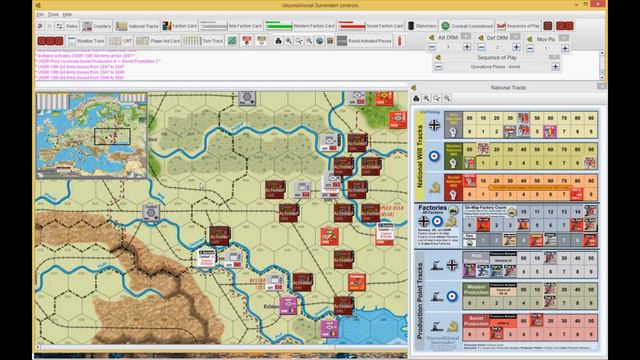The image size is (640, 360).
Task: Open the Western Faction Card
Action: coord(300,26)
